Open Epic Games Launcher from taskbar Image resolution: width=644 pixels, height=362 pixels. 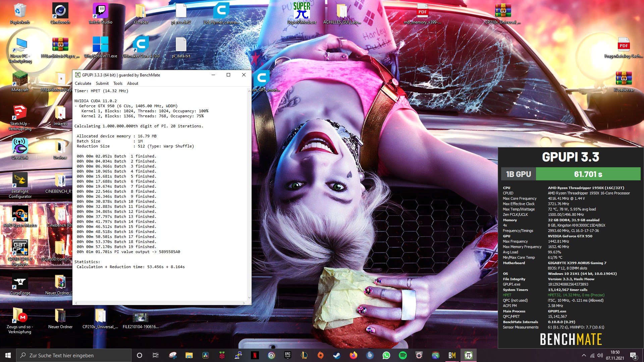287,355
